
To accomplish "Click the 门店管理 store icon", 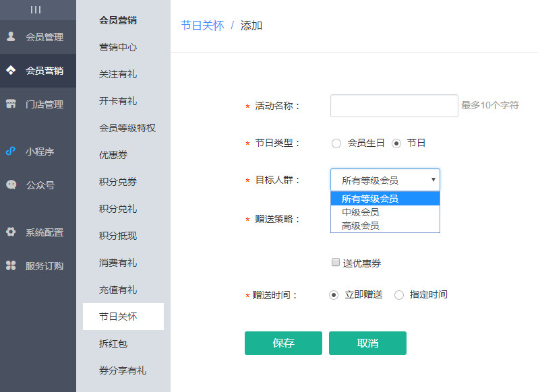I will click(11, 104).
